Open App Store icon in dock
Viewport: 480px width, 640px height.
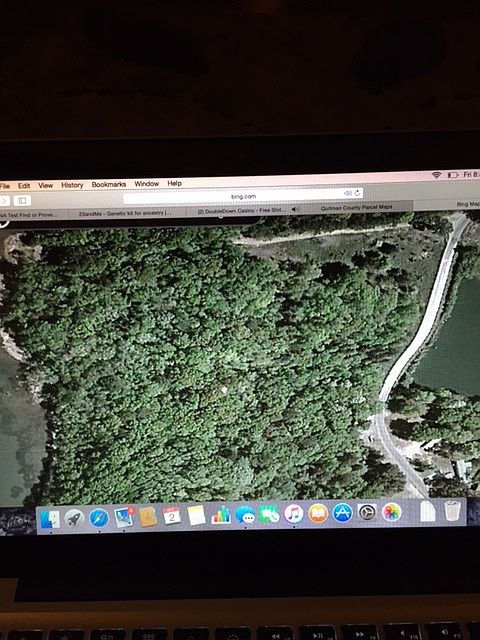point(342,513)
